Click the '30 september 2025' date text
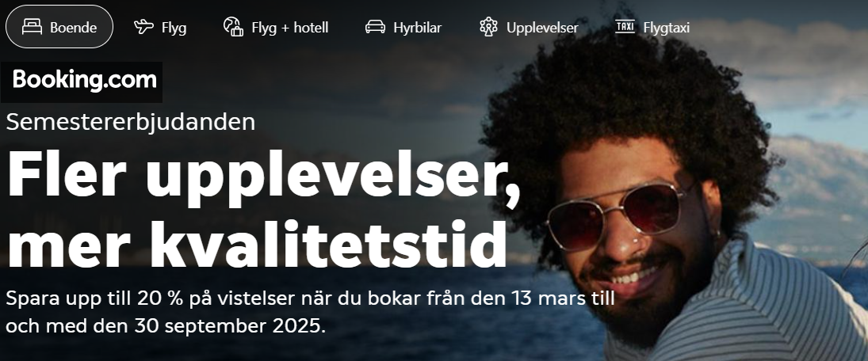The image size is (868, 361). (x=230, y=325)
